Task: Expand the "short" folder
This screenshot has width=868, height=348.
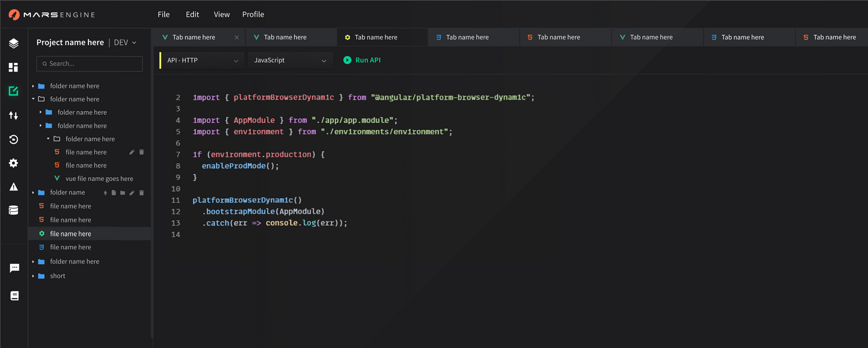Action: [34, 276]
